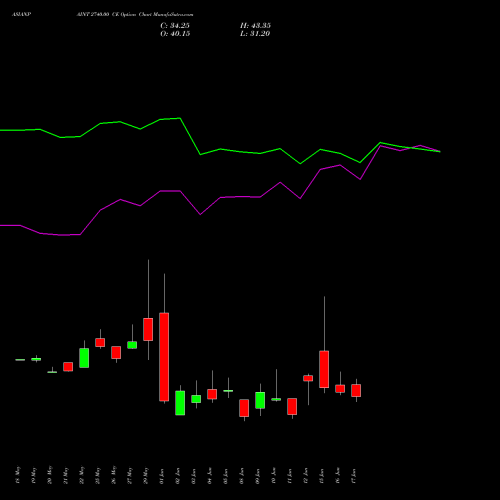
Task: Click the green candle for 09 Jun
Action: tap(260, 400)
